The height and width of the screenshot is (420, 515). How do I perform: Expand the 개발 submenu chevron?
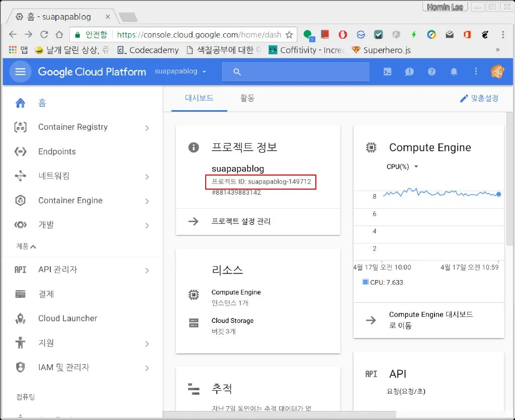point(147,226)
